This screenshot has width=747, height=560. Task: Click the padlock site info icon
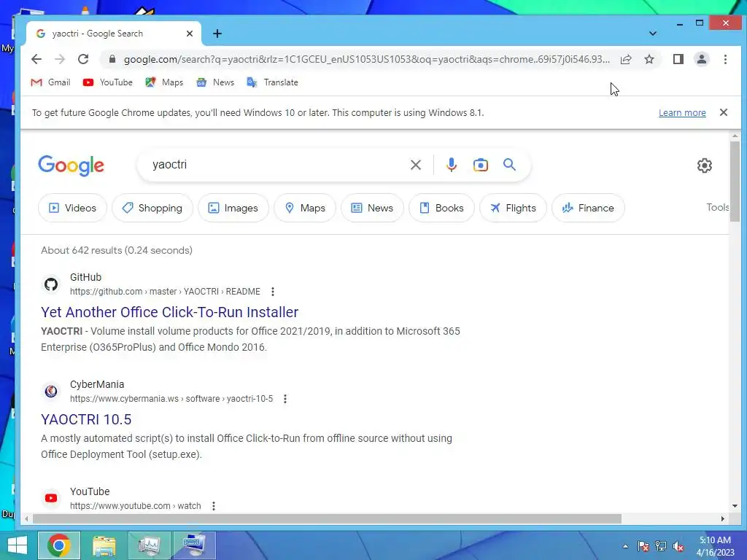coord(112,59)
